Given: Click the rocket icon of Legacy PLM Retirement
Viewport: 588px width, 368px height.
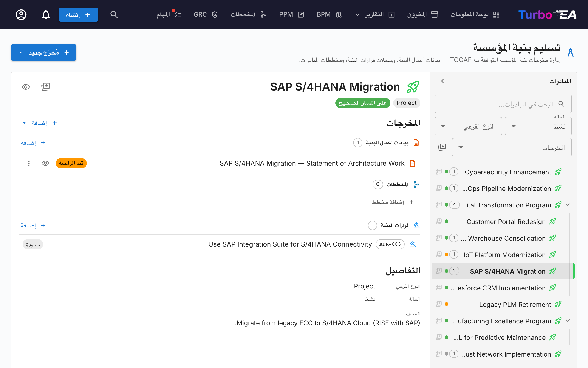Looking at the screenshot, I should coord(558,304).
